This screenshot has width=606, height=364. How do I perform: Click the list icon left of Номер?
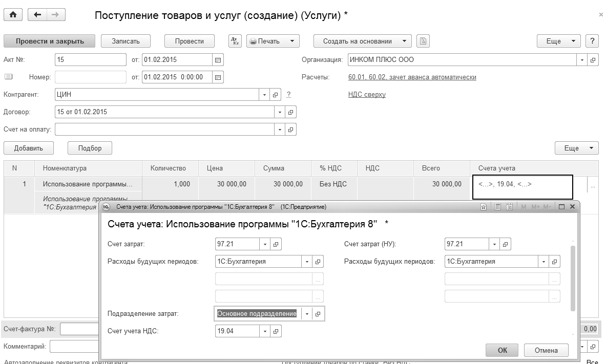(9, 77)
